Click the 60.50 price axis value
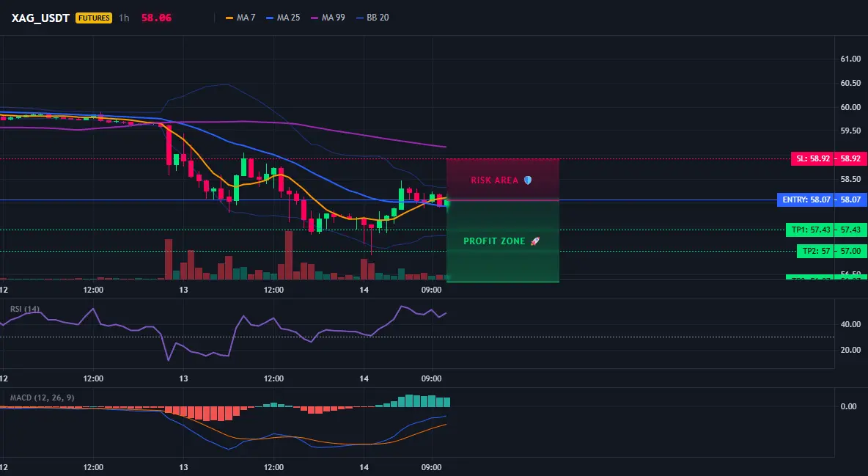The height and width of the screenshot is (476, 868). coord(850,83)
